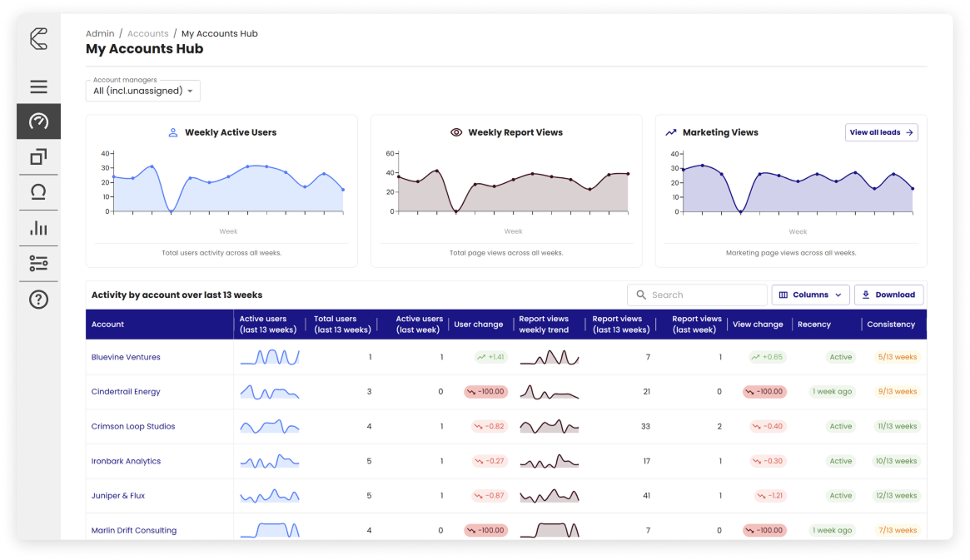Image resolution: width=970 pixels, height=560 pixels.
Task: Click the omega-shaped sidebar icon
Action: coord(38,192)
